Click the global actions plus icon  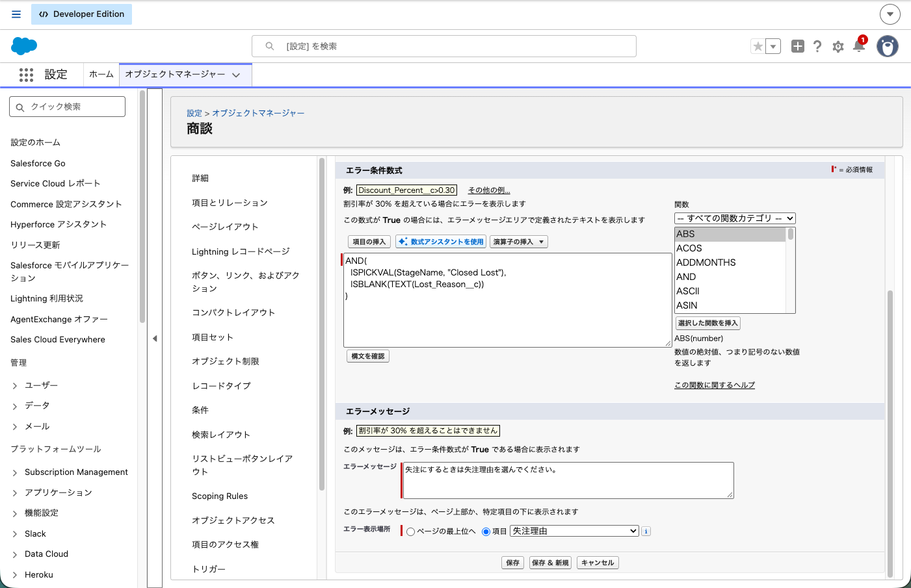pyautogui.click(x=798, y=46)
